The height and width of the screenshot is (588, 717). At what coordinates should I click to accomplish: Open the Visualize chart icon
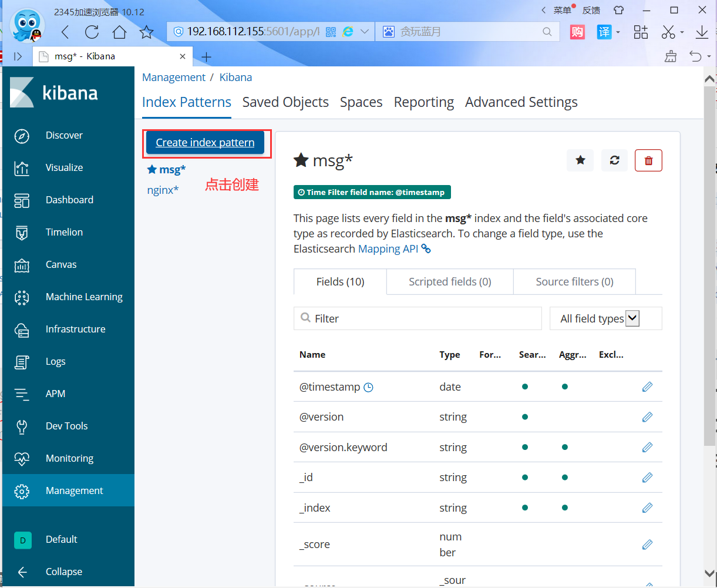tap(22, 168)
